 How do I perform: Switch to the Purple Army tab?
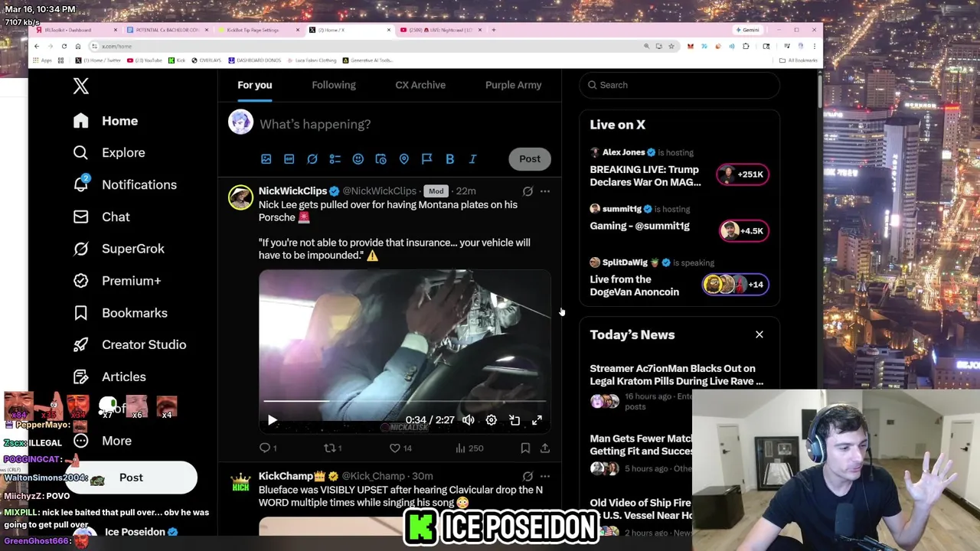(513, 85)
